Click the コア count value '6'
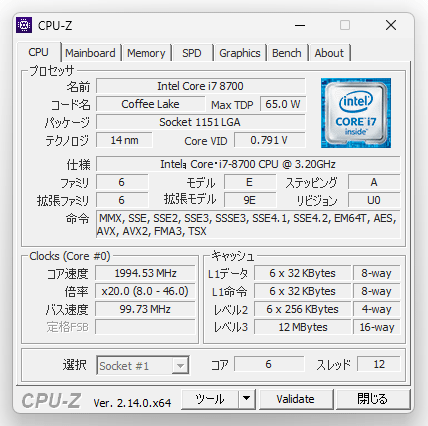The height and width of the screenshot is (426, 428). 269,364
